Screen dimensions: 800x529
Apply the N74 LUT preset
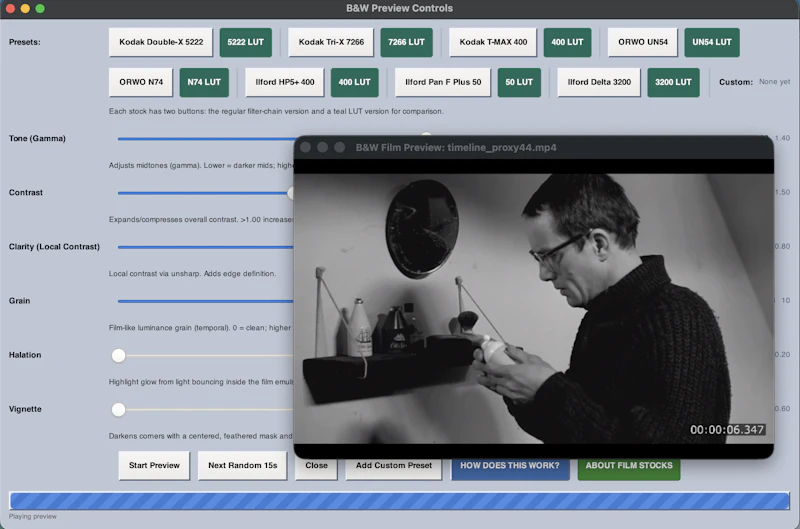pos(204,82)
